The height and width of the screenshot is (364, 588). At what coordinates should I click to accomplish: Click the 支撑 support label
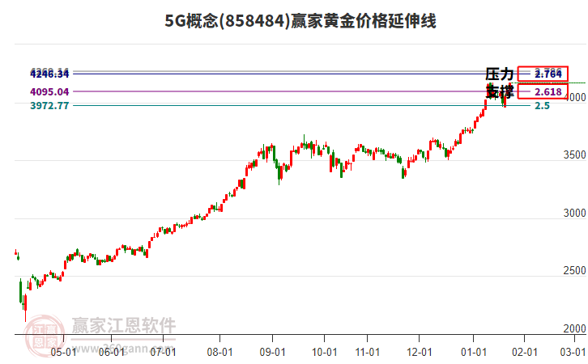click(x=499, y=91)
